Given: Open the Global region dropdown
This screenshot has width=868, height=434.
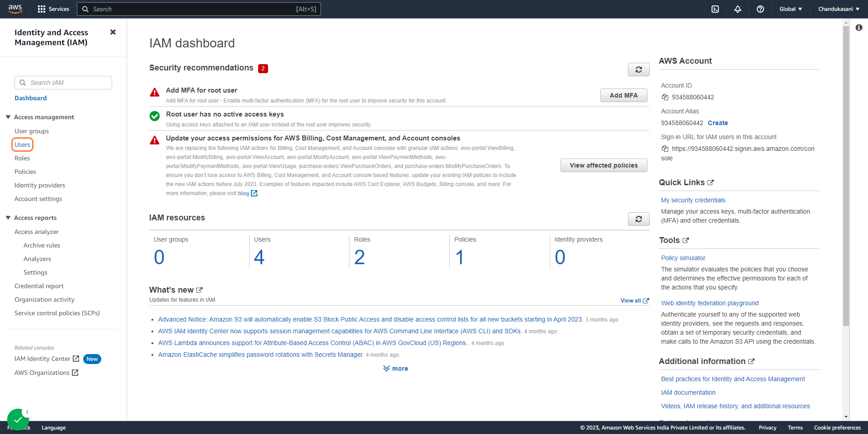Looking at the screenshot, I should coord(791,9).
